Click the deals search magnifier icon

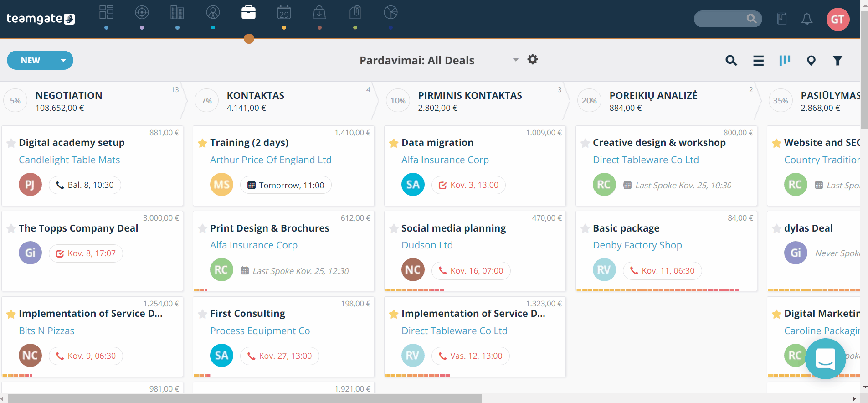(731, 60)
